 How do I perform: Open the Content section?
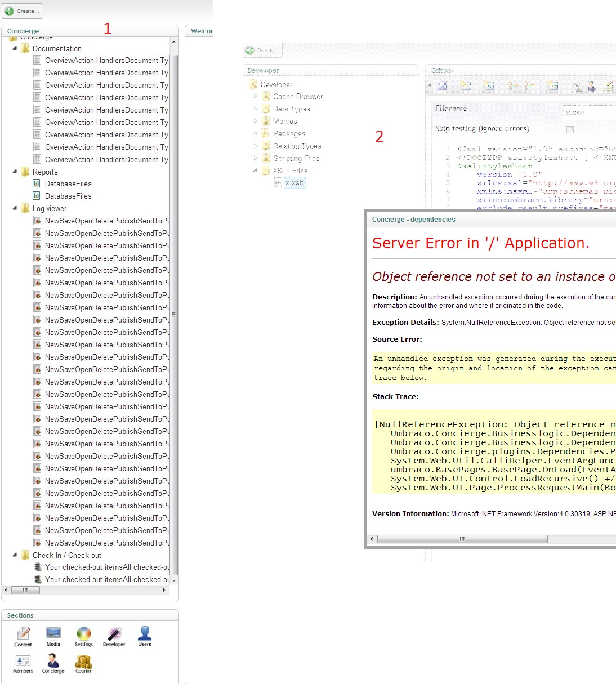(23, 637)
